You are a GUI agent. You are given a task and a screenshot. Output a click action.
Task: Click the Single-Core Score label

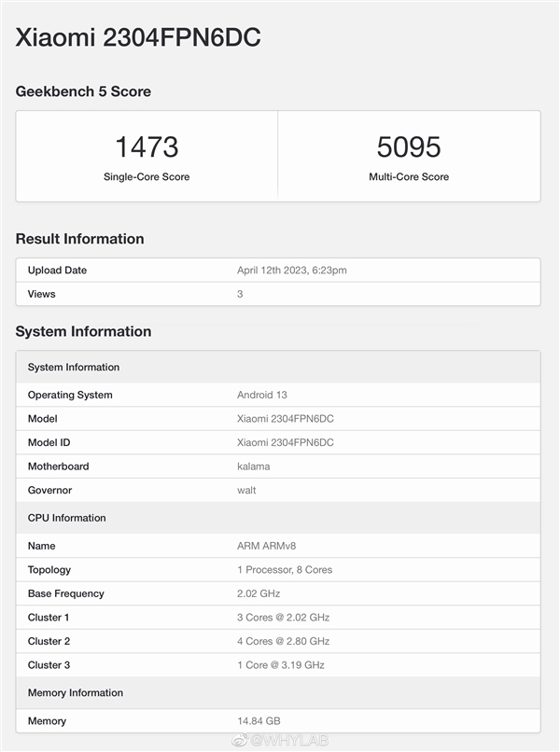click(147, 176)
